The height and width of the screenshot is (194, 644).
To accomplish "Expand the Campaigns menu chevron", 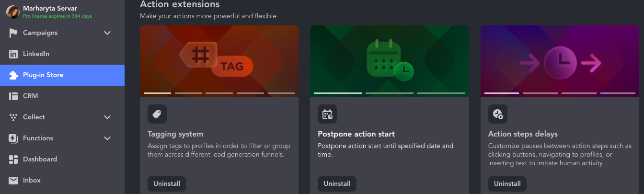I will point(107,33).
